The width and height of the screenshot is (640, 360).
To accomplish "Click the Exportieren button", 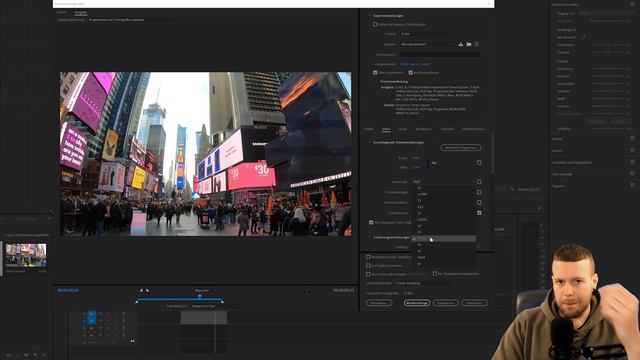I will tap(446, 303).
